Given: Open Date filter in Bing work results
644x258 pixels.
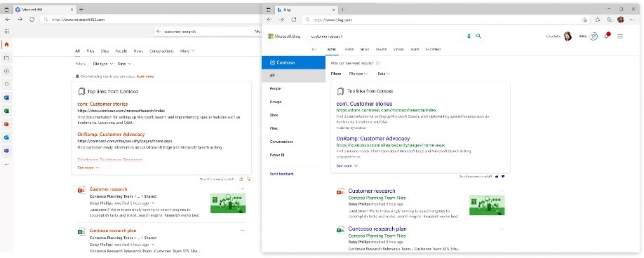Looking at the screenshot, I should coord(384,74).
